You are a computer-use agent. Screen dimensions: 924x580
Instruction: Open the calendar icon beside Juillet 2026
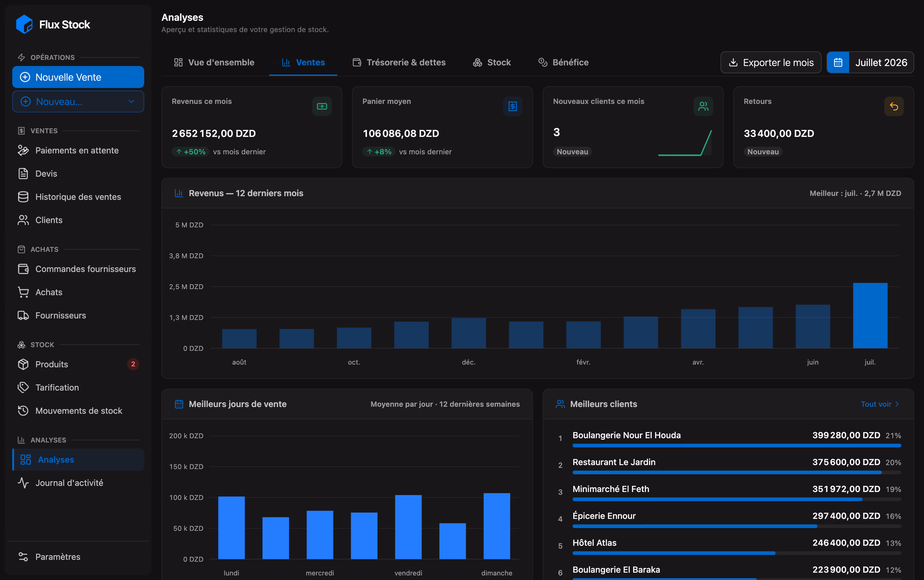pos(838,63)
